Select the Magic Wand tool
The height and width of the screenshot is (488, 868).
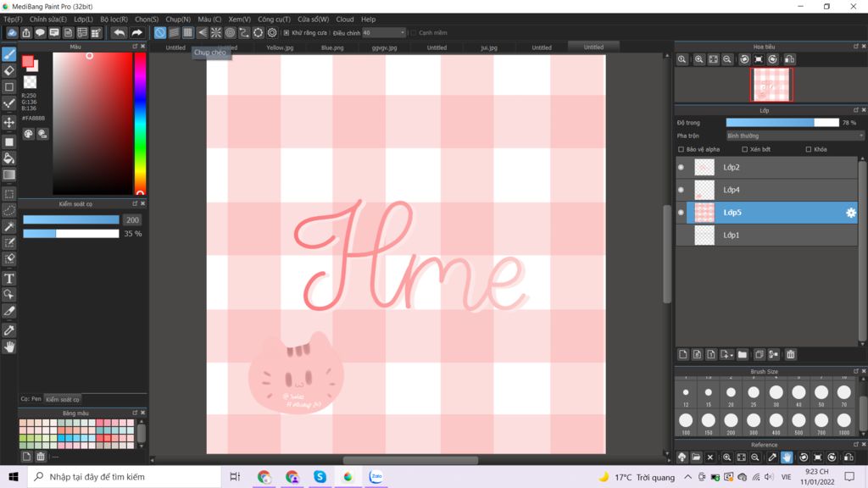(9, 226)
